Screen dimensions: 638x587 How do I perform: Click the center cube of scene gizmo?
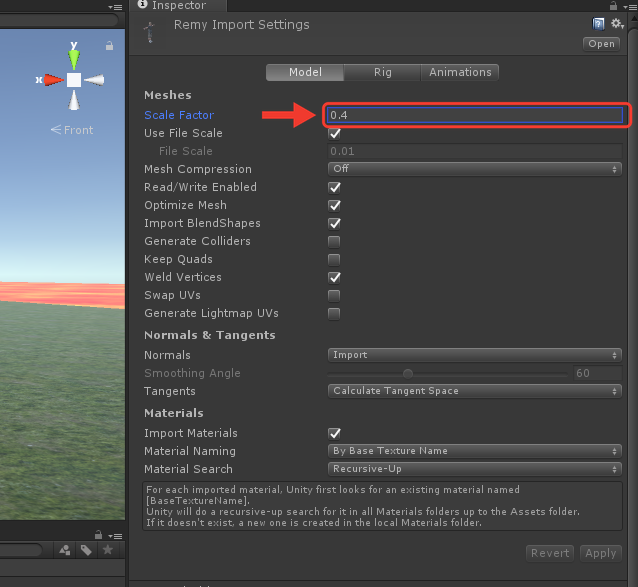click(x=74, y=80)
